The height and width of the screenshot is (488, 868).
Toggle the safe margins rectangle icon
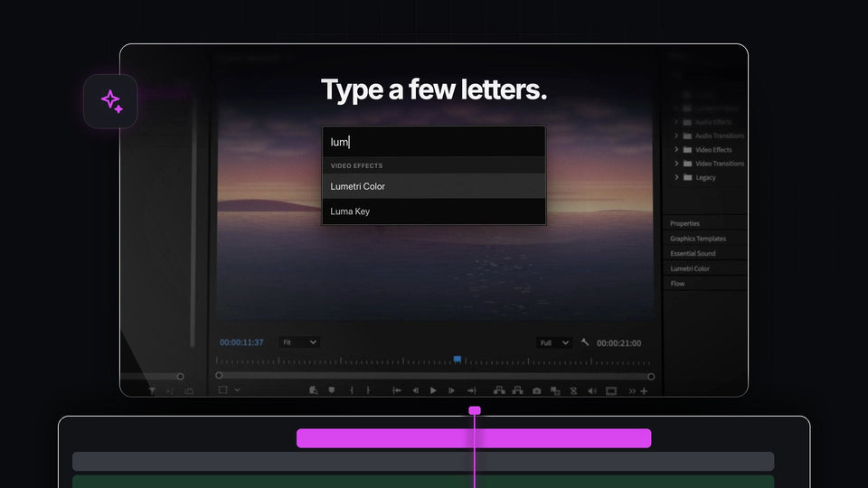click(611, 391)
